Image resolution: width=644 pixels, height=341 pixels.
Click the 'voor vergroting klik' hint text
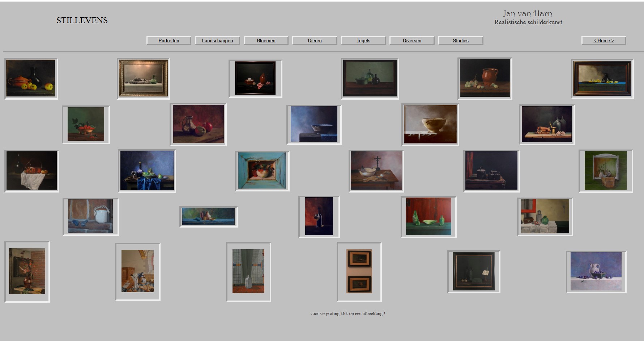[347, 314]
